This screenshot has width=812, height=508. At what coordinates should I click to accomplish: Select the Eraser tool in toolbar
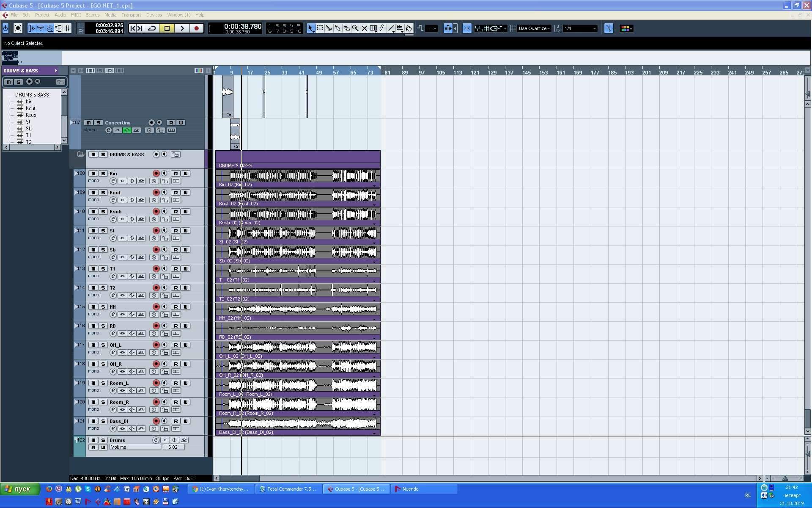click(346, 28)
